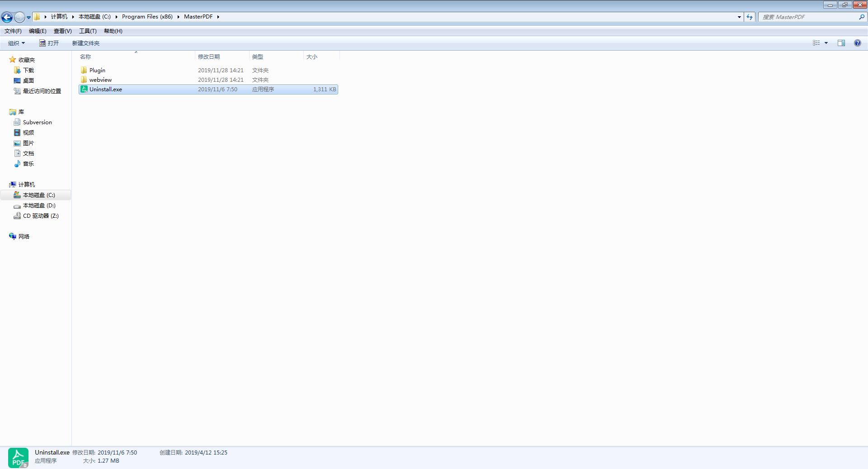Screen dimensions: 868x469
Task: Open the view options dropdown arrow
Action: click(826, 43)
